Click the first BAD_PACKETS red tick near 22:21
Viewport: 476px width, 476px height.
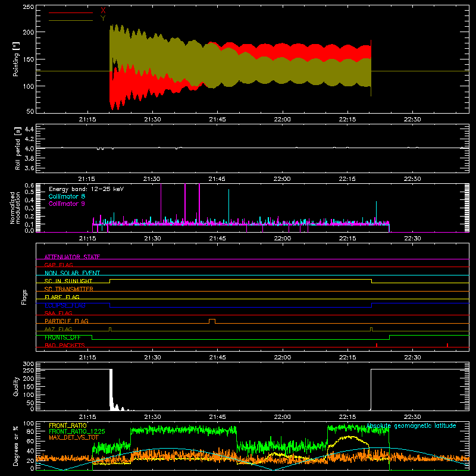pyautogui.click(x=377, y=345)
